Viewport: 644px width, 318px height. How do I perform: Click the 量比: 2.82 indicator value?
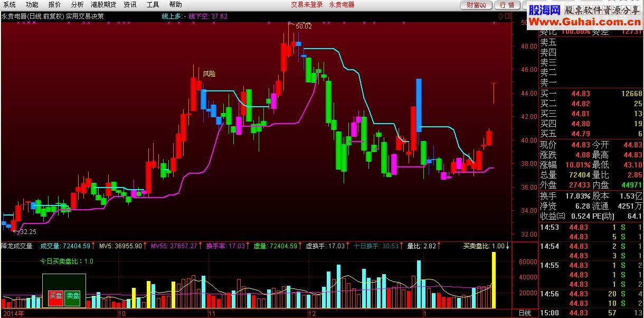click(421, 246)
